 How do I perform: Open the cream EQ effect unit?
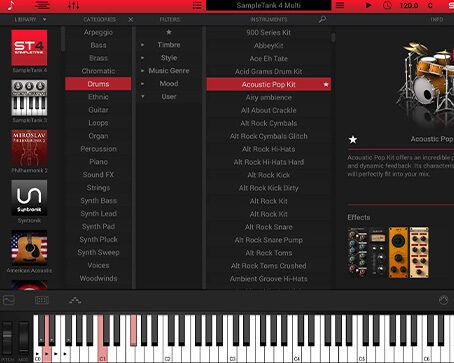click(419, 252)
